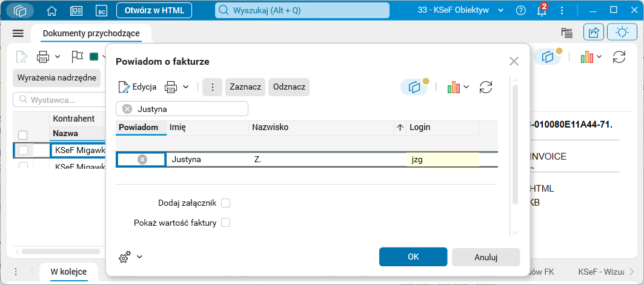The height and width of the screenshot is (285, 644).
Task: Open the hamburger main menu
Action: tap(18, 34)
